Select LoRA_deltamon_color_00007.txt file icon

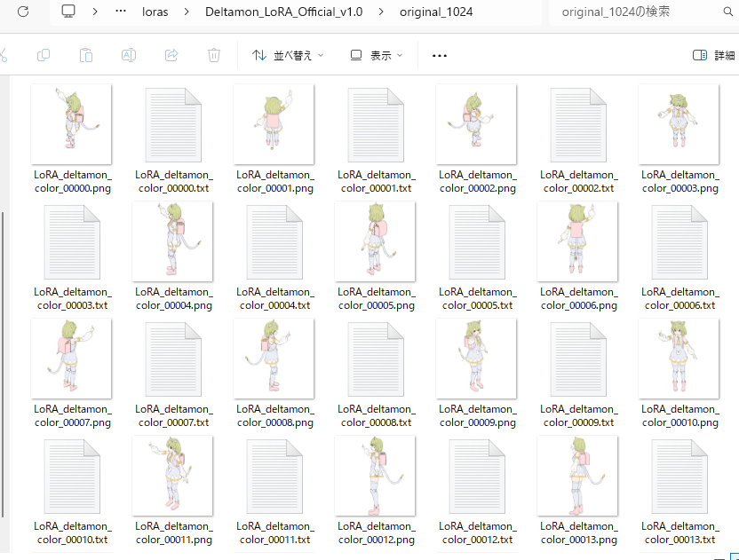173,359
